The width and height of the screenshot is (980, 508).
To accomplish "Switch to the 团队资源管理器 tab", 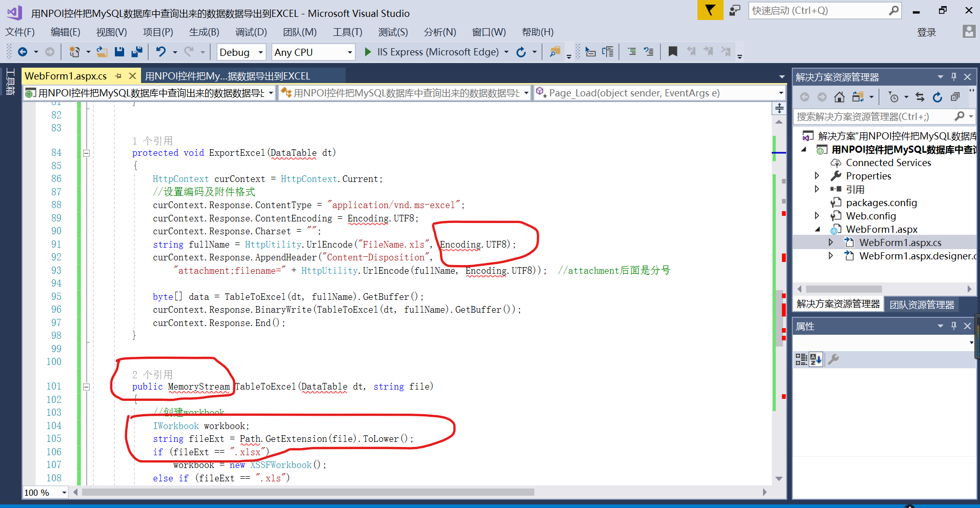I will 922,304.
